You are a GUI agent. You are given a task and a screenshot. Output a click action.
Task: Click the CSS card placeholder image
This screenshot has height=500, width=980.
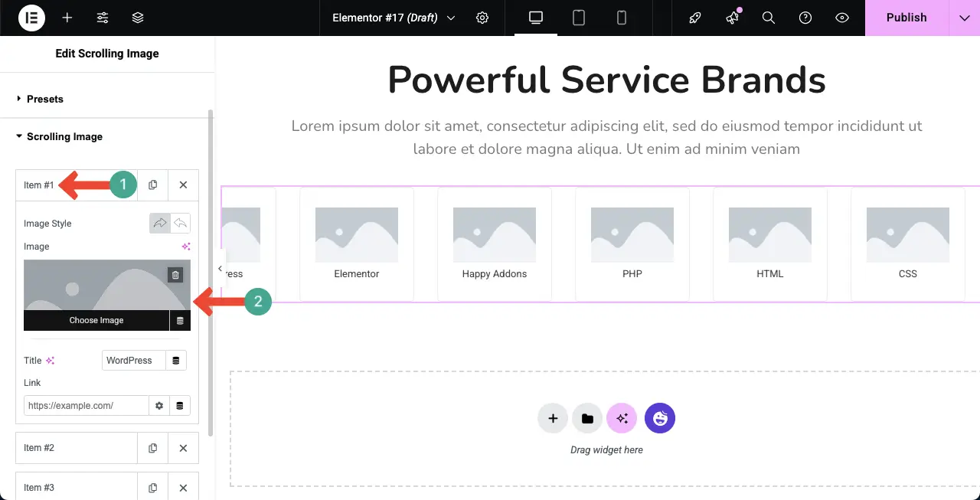click(x=908, y=235)
